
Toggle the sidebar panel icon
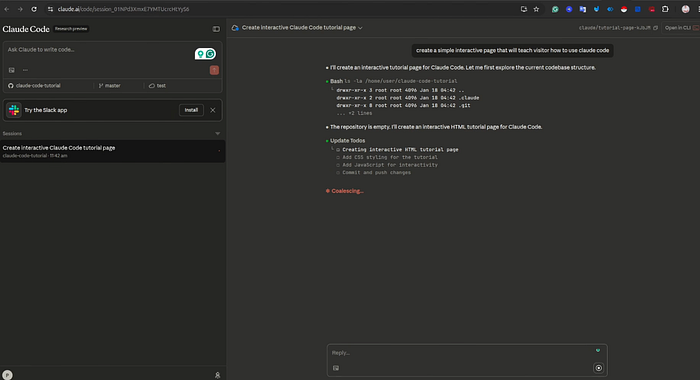pos(216,29)
